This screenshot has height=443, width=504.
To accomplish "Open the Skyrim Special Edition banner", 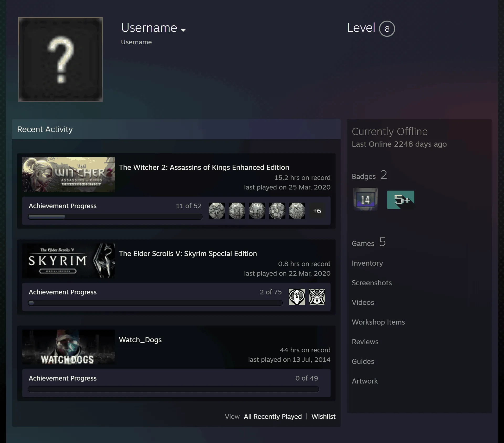I will point(69,261).
